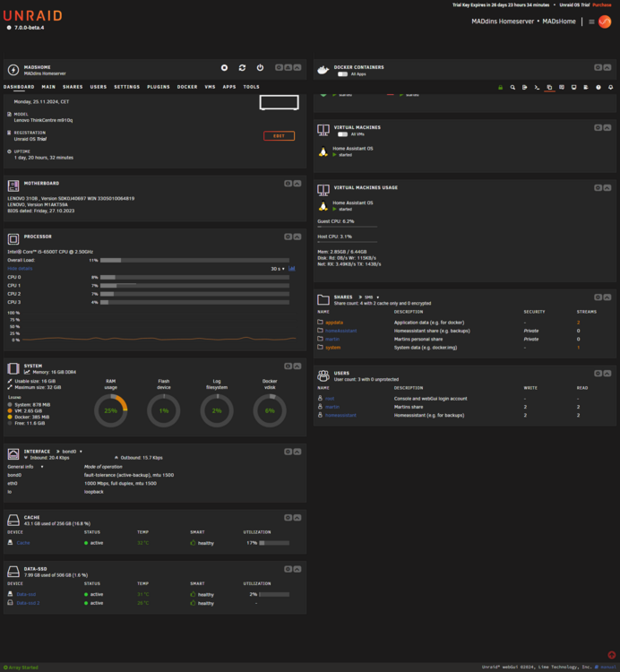
Task: Collapse the System panel
Action: (x=297, y=366)
